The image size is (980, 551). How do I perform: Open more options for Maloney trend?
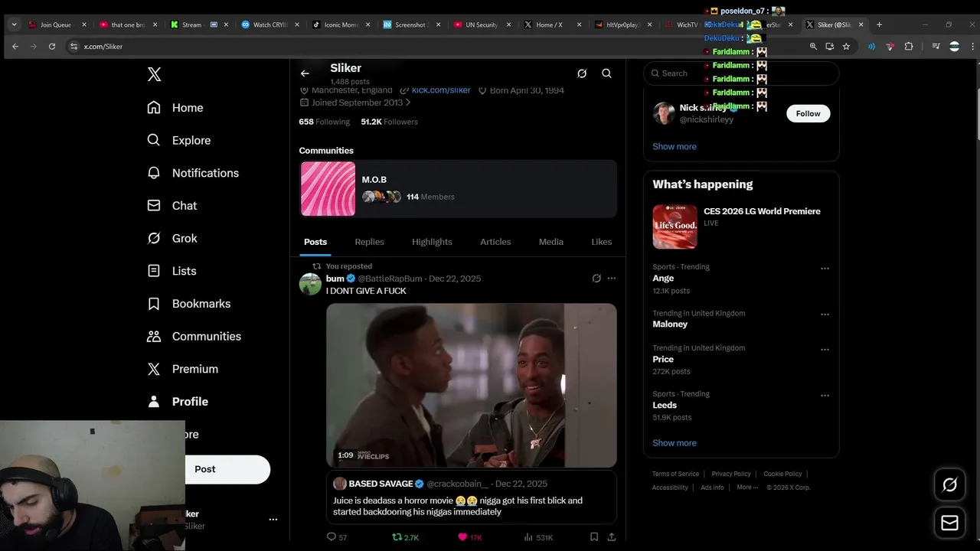pyautogui.click(x=825, y=315)
